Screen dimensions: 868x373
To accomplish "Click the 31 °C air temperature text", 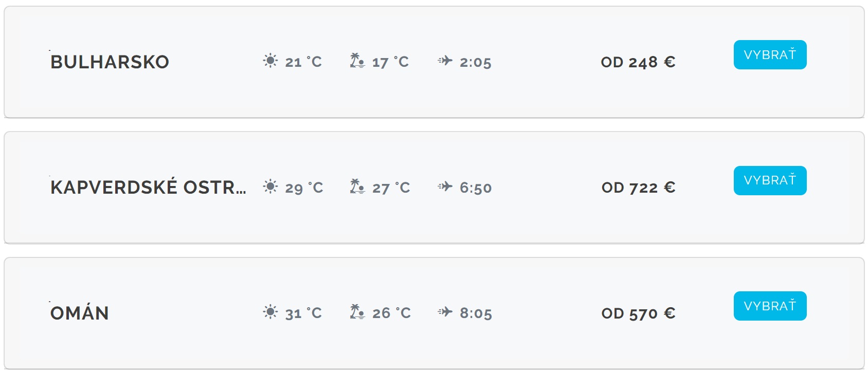I will [x=303, y=313].
